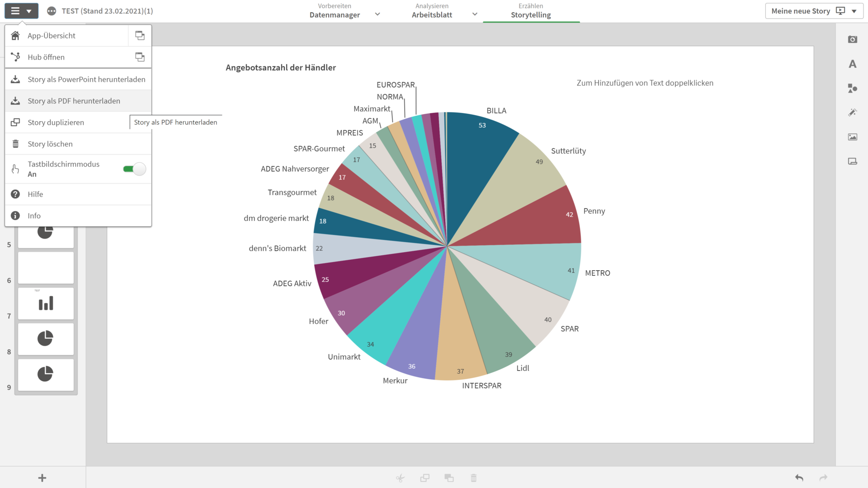
Task: Open the Meine neue Story dropdown arrow
Action: coord(854,11)
